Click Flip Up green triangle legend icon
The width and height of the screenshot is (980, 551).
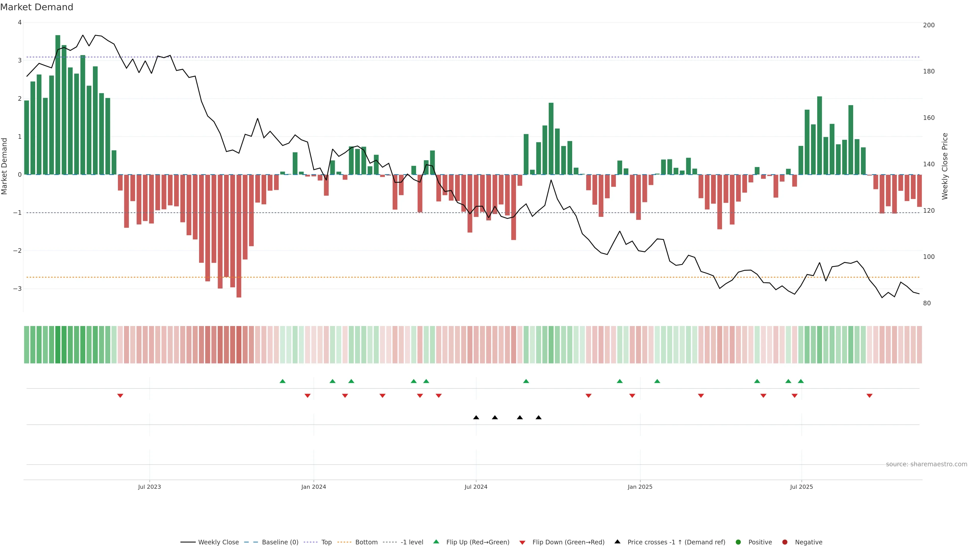pyautogui.click(x=436, y=542)
